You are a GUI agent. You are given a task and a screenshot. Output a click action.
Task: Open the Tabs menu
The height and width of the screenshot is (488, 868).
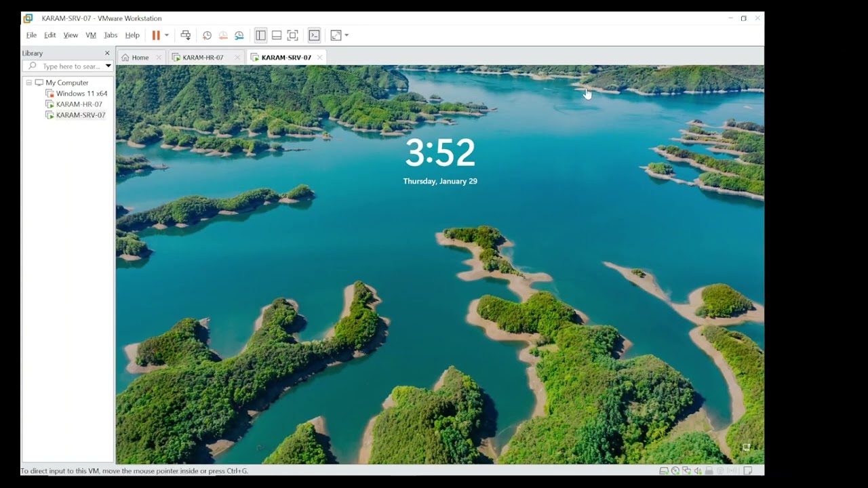pos(111,35)
